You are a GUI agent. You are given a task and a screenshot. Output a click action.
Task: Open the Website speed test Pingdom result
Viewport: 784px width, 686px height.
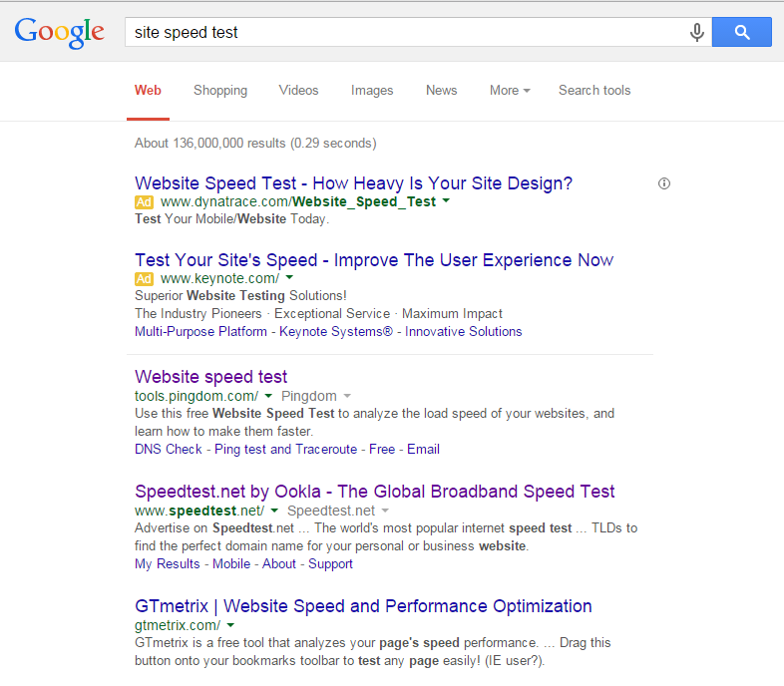pos(211,377)
